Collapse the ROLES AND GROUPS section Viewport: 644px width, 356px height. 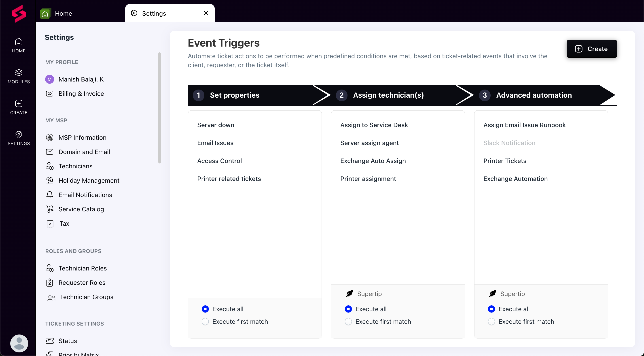73,251
